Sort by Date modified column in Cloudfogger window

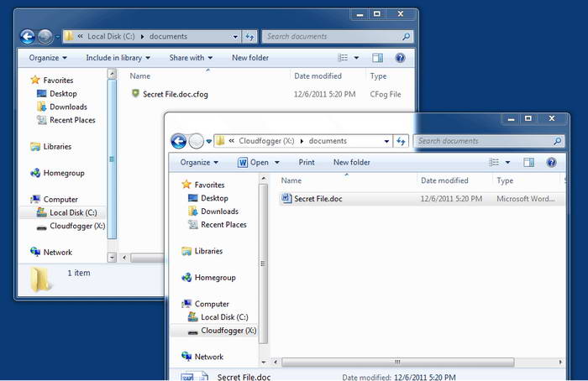point(444,180)
